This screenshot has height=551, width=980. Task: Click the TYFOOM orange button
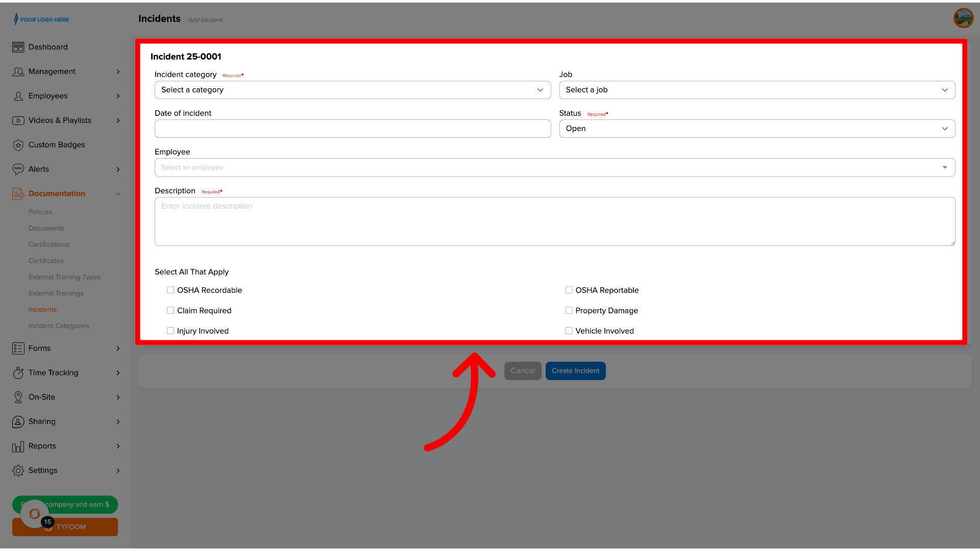coord(65,527)
